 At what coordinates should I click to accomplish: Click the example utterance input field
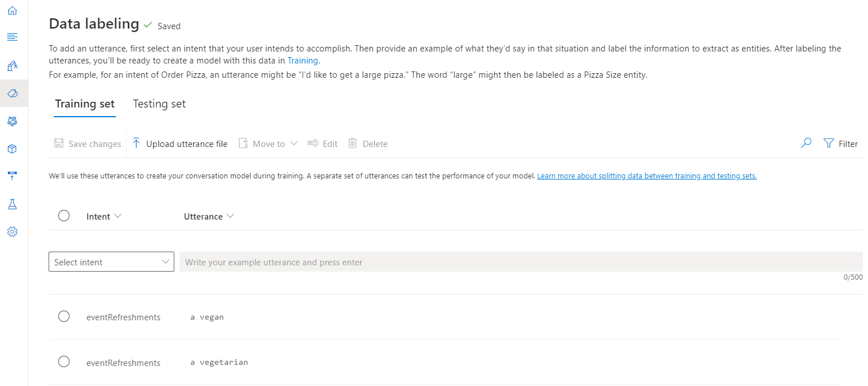(400, 261)
